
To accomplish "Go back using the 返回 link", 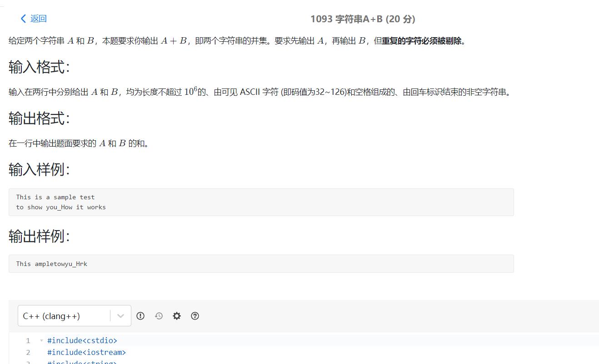I will pyautogui.click(x=38, y=19).
